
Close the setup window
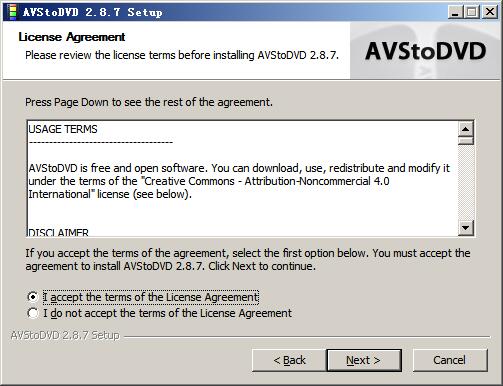click(x=490, y=12)
